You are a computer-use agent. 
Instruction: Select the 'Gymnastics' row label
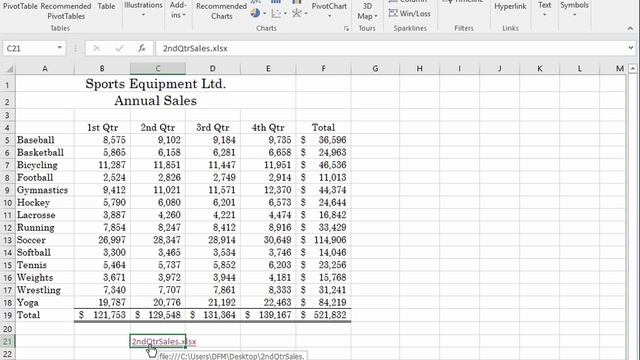[x=45, y=190]
